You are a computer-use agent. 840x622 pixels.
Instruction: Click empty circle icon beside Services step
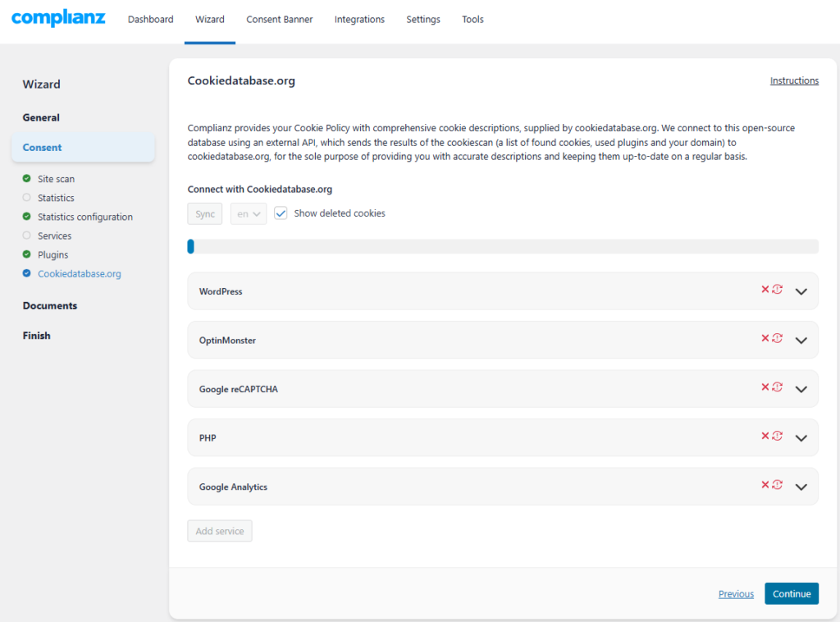[x=27, y=236]
